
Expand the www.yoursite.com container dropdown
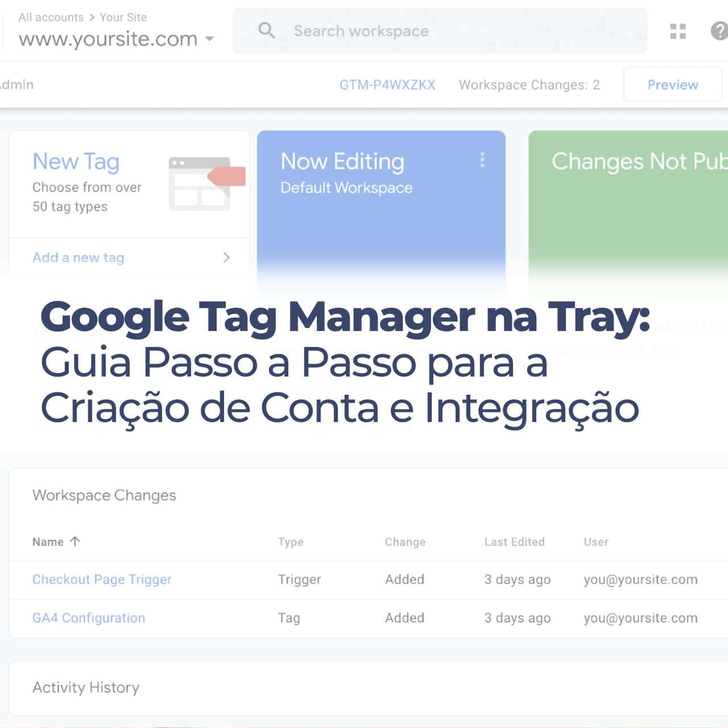(x=209, y=39)
